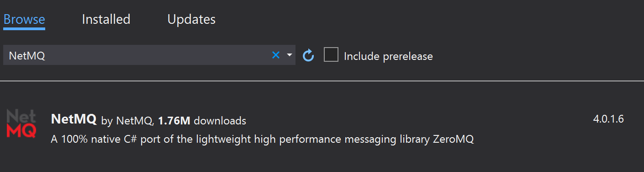Screen dimensions: 644x172
Task: Open the Installed tab
Action: click(106, 19)
